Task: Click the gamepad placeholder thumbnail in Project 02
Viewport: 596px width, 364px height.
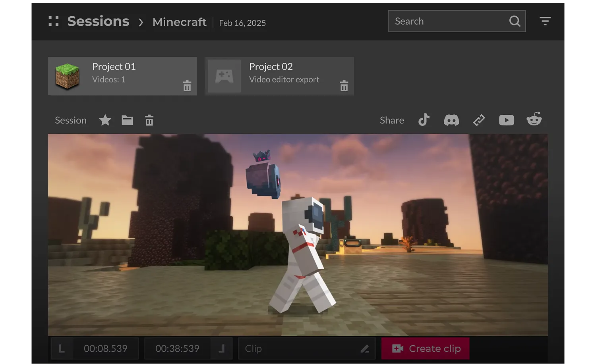Action: [224, 76]
